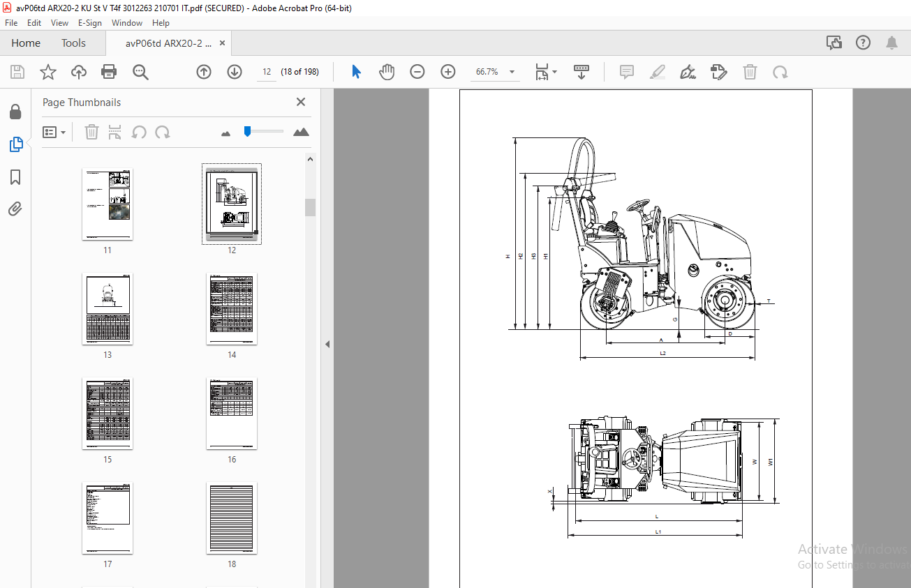Image resolution: width=911 pixels, height=588 pixels.
Task: Close the avP06td ARX20-2 document tab
Action: coord(222,43)
